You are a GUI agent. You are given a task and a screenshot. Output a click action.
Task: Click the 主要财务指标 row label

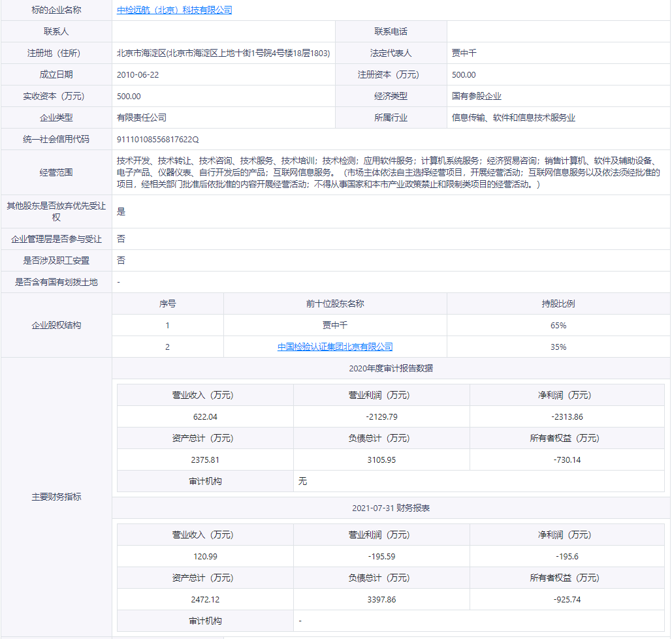click(56, 496)
